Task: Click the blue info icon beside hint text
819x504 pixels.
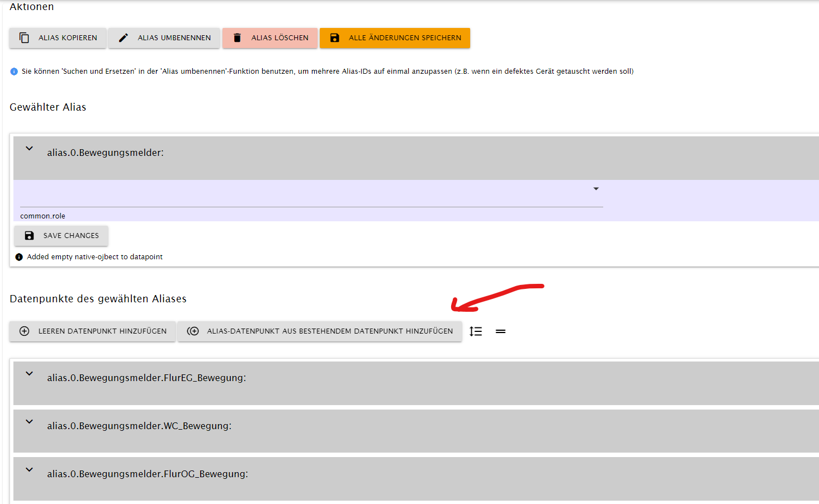Action: tap(14, 72)
